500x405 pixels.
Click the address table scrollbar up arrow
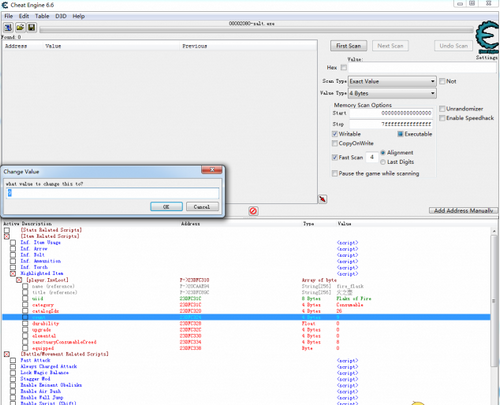click(494, 231)
